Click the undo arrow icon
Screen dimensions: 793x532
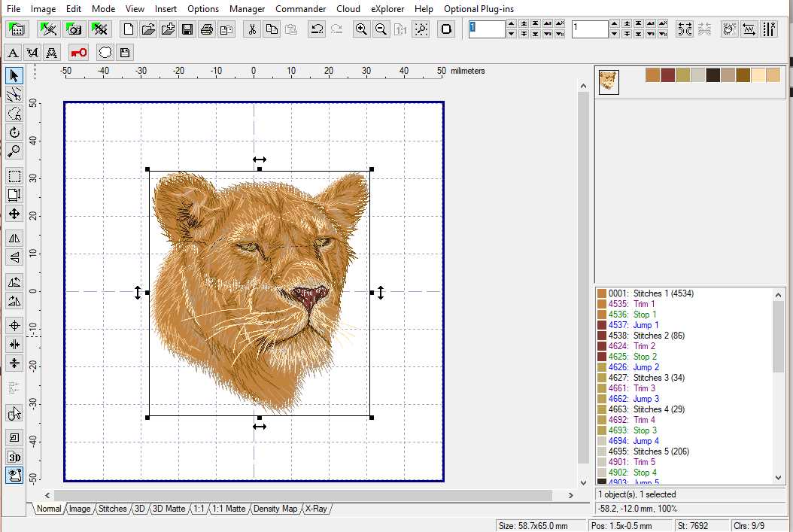[317, 29]
